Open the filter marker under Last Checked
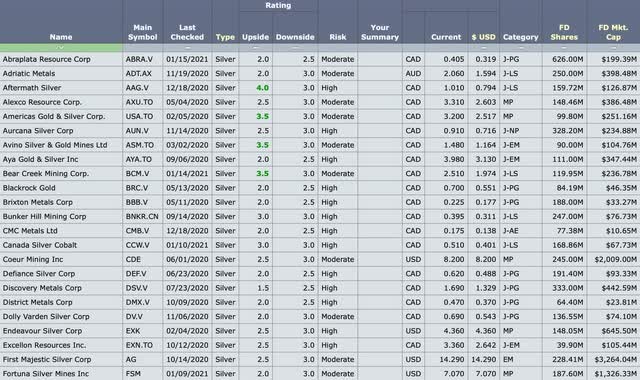 pyautogui.click(x=187, y=48)
